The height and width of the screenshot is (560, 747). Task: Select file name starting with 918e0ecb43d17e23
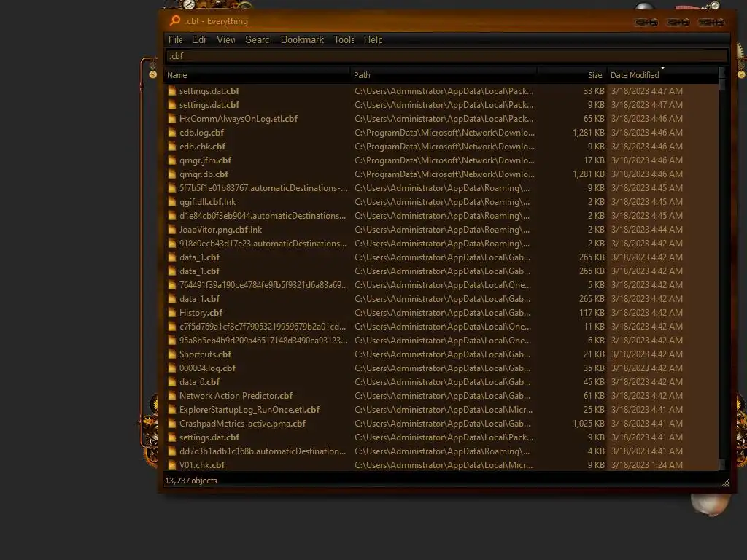pos(263,244)
